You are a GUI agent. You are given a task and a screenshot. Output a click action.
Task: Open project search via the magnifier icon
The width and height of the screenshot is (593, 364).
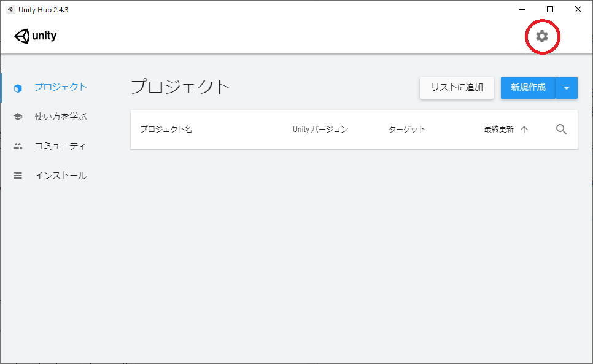[x=561, y=130]
